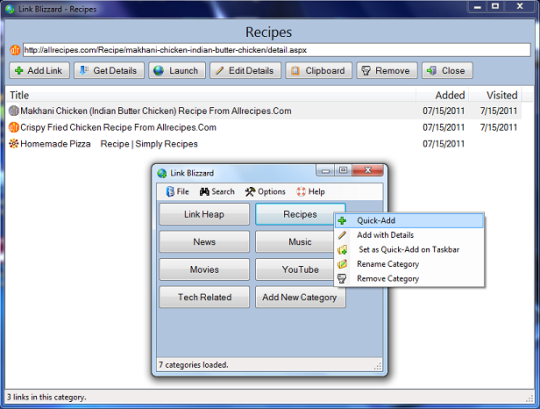Open the Search menu with binoculars
The height and width of the screenshot is (409, 540).
coord(217,191)
